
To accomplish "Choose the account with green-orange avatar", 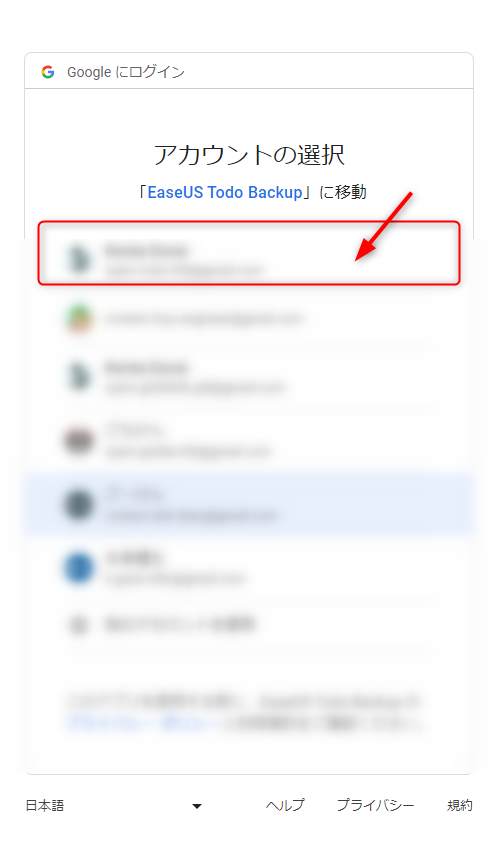I will coord(248,319).
